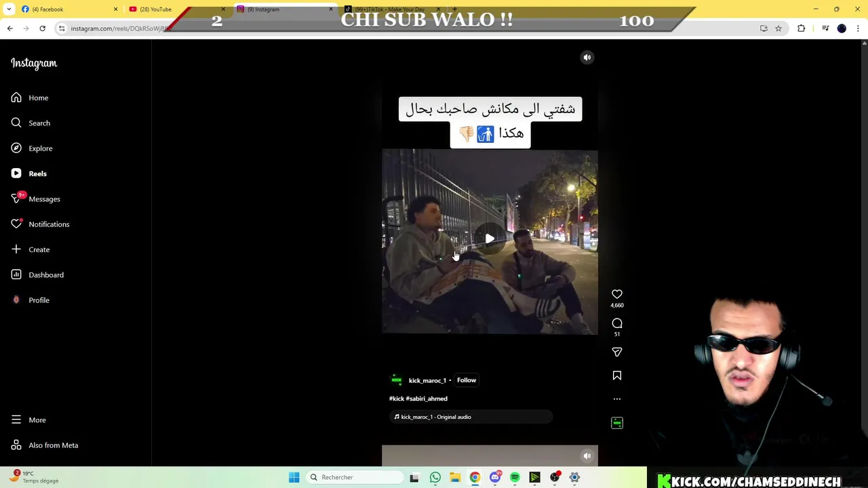Save the reel with bookmark icon

(617, 375)
